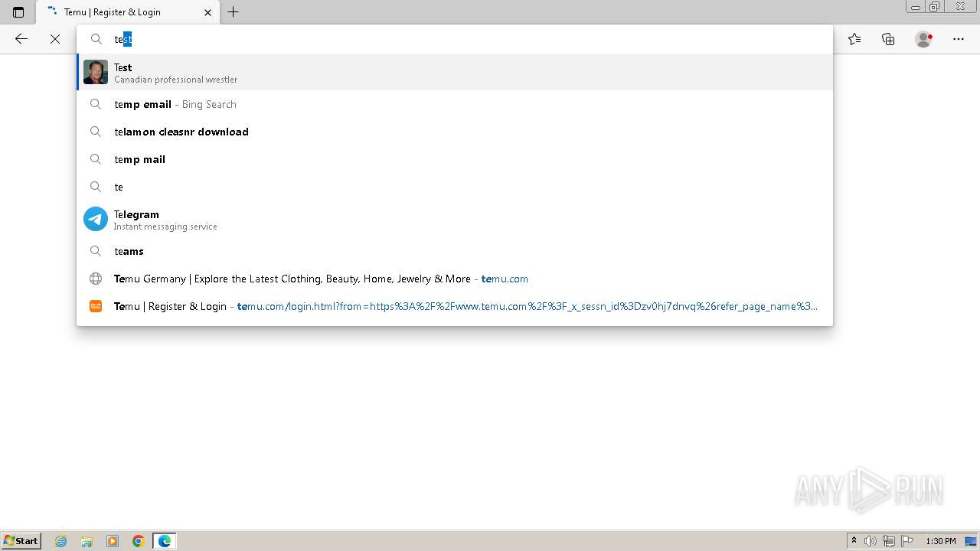Select the Test wrestler suggestion
The height and width of the screenshot is (551, 980).
(x=455, y=73)
